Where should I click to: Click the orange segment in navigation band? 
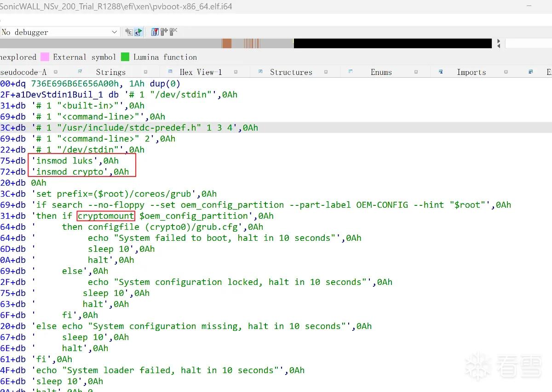coord(227,44)
